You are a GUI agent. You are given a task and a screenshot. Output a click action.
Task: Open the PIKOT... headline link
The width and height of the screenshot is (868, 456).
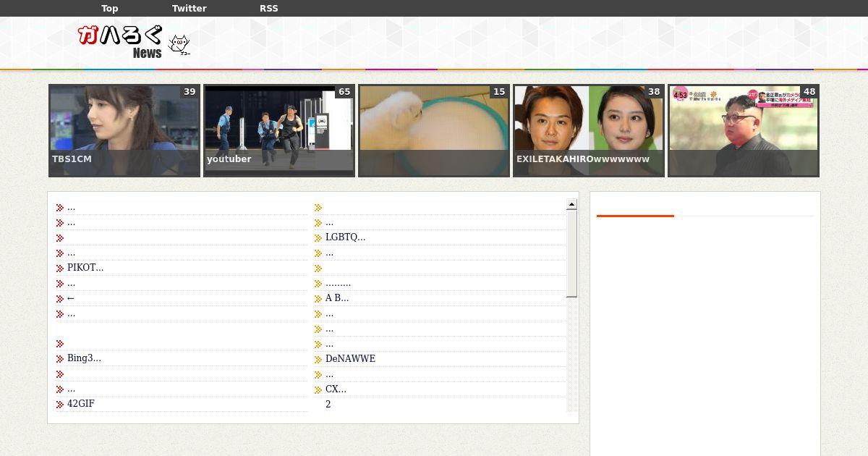pos(85,268)
